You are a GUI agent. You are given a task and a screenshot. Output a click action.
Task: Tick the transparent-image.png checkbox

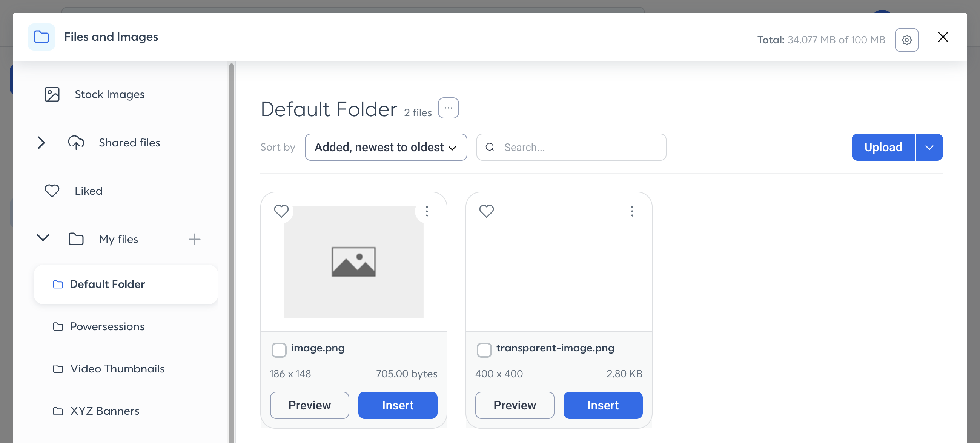pyautogui.click(x=484, y=350)
